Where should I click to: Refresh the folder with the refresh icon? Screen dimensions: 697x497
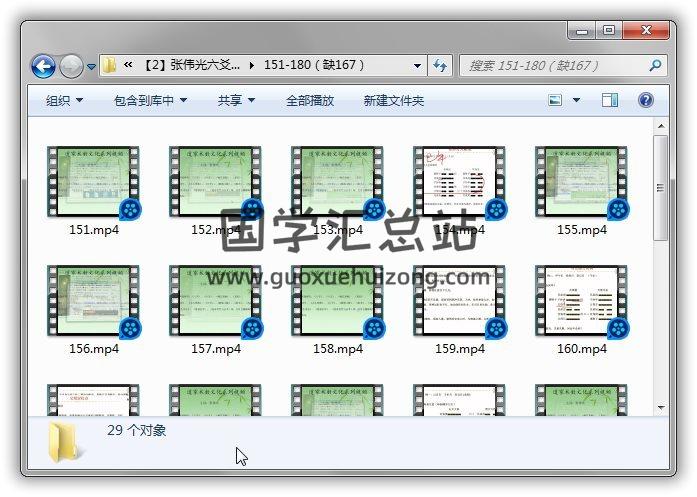click(440, 66)
